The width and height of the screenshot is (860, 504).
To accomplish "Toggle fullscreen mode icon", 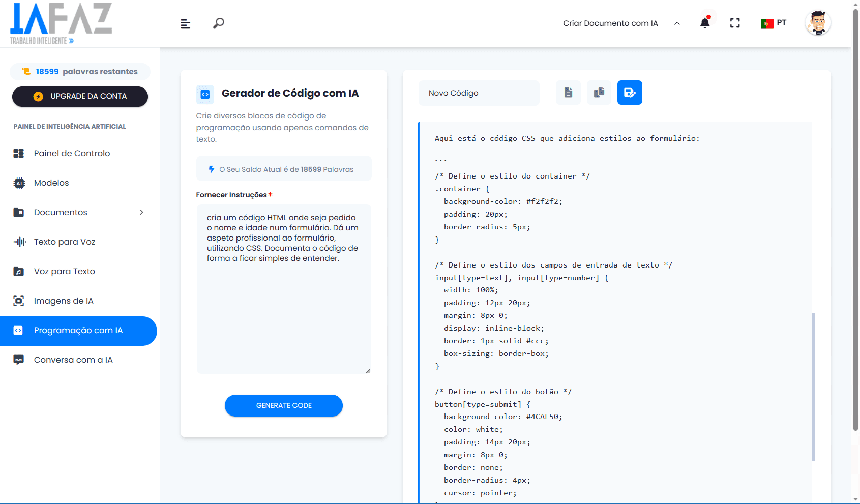I will 735,23.
